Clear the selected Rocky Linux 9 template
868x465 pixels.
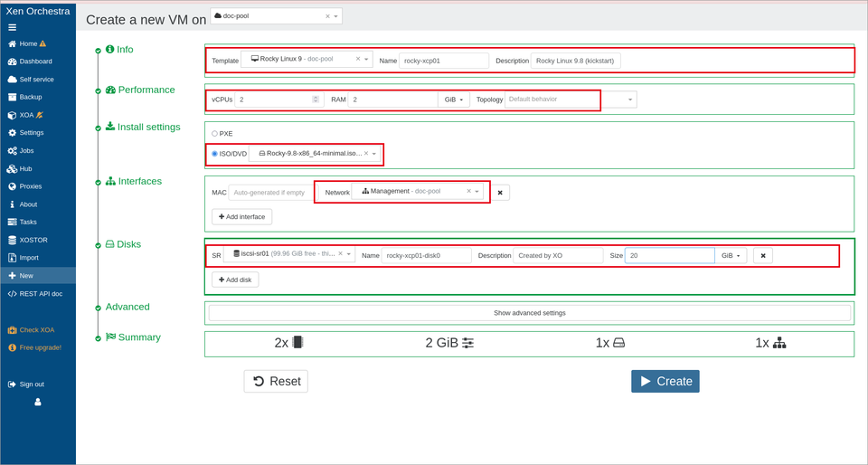point(358,59)
